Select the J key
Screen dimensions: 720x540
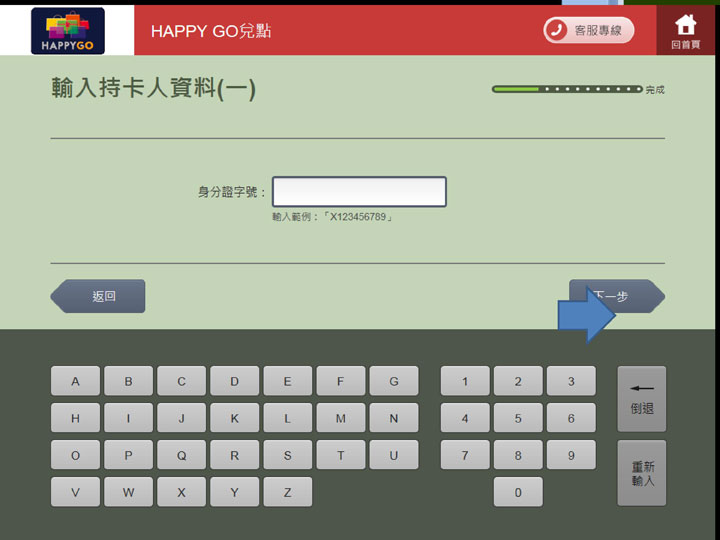point(181,418)
